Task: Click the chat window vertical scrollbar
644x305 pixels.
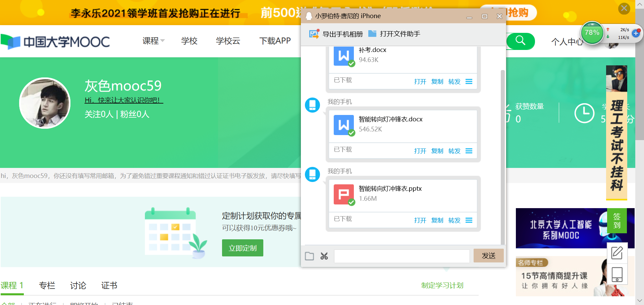Action: pyautogui.click(x=502, y=158)
